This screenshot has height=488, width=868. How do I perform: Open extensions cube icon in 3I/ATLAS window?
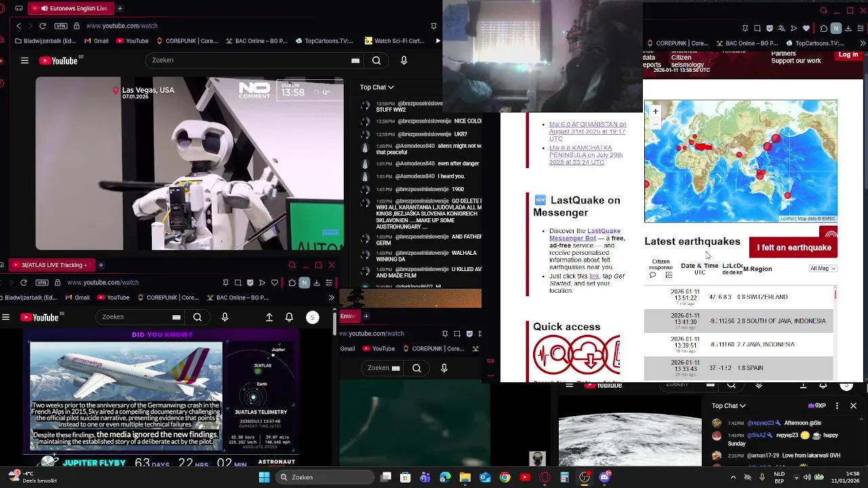coord(292,283)
